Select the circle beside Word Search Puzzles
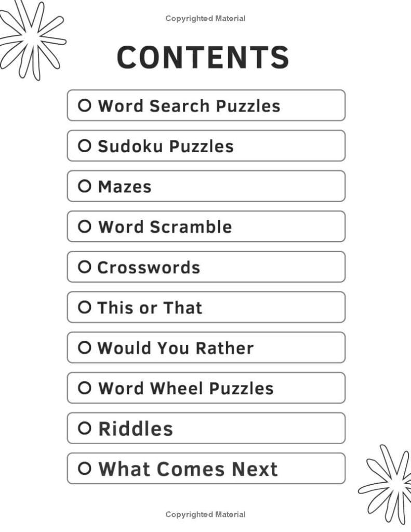 pyautogui.click(x=85, y=106)
